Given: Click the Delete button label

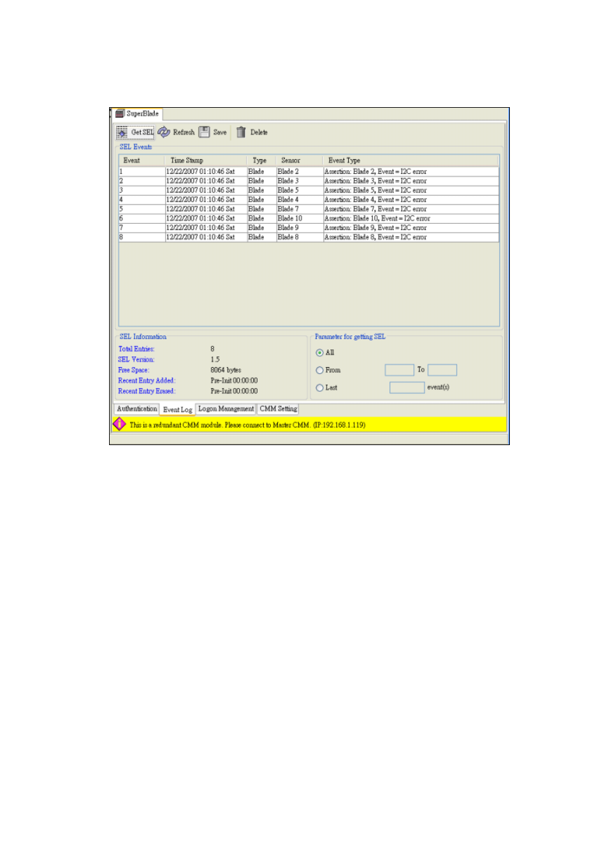Looking at the screenshot, I should click(259, 133).
